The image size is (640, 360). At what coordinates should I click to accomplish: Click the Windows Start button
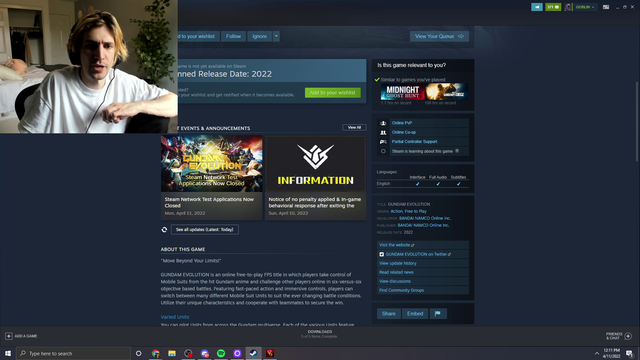[8, 353]
